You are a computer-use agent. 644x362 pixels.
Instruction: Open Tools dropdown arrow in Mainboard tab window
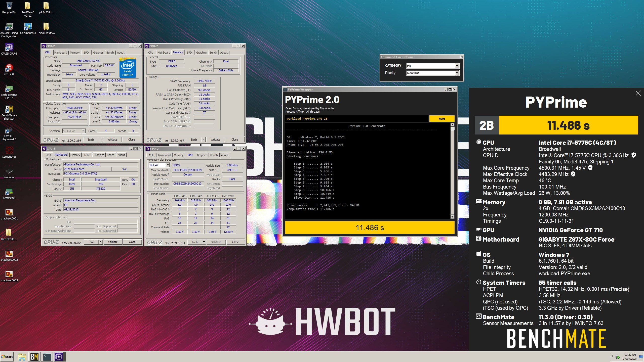pyautogui.click(x=100, y=242)
